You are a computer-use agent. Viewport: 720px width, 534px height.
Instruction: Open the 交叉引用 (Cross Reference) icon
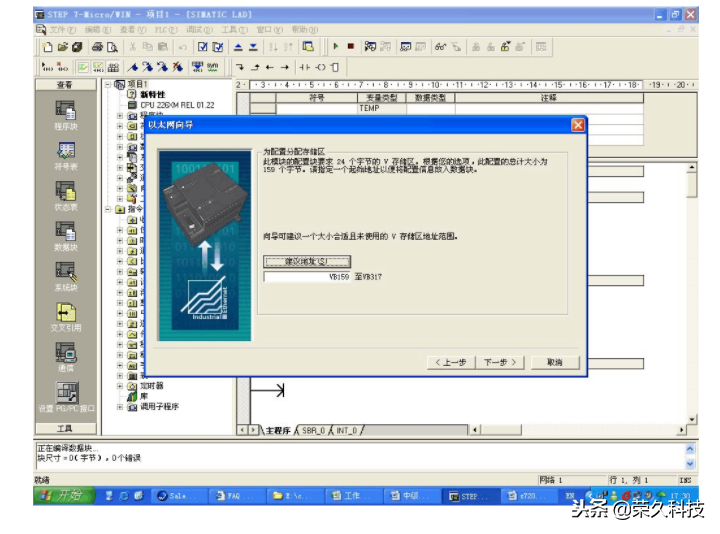point(65,312)
